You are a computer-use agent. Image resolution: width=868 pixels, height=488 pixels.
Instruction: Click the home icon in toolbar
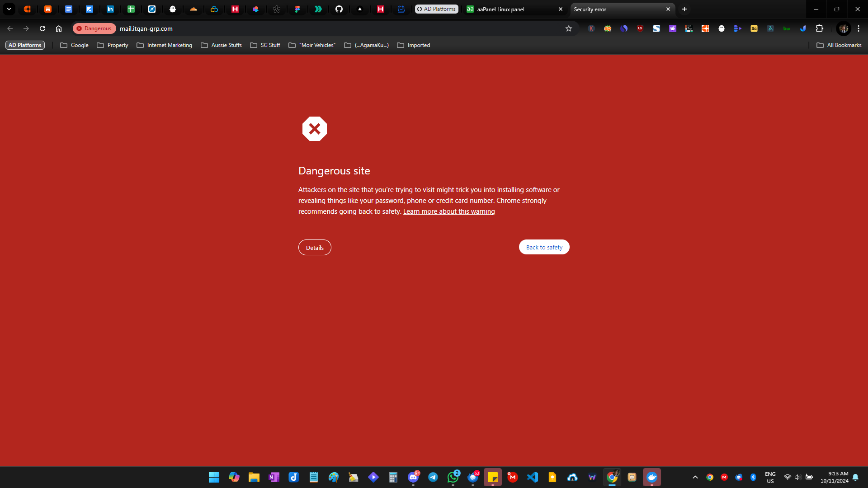(59, 28)
